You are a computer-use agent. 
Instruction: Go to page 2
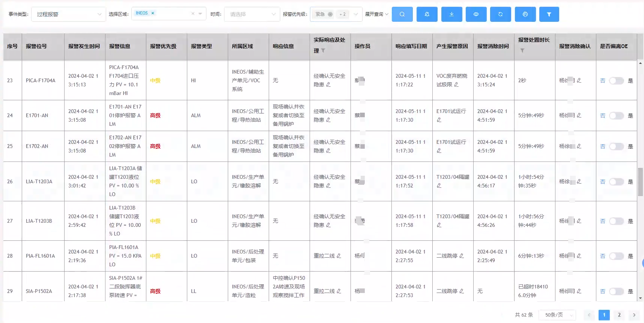(x=619, y=315)
